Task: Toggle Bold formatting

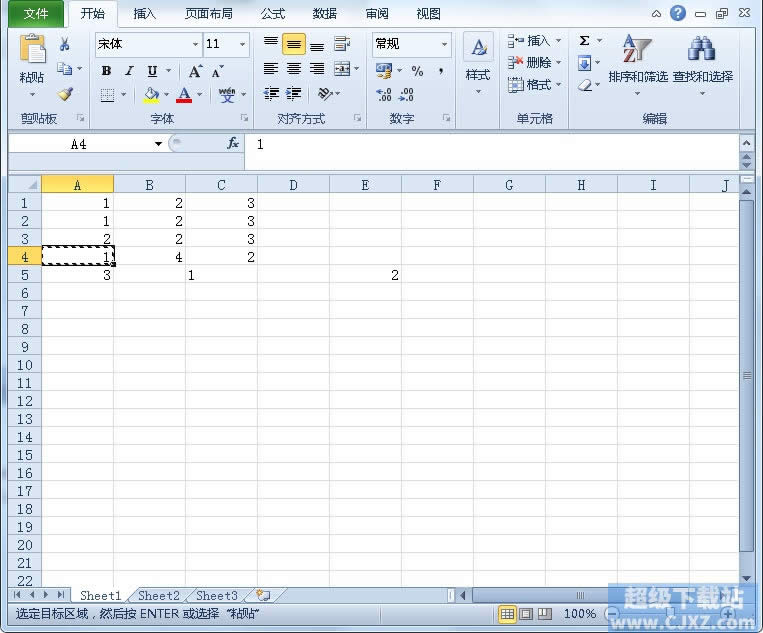Action: (x=106, y=71)
